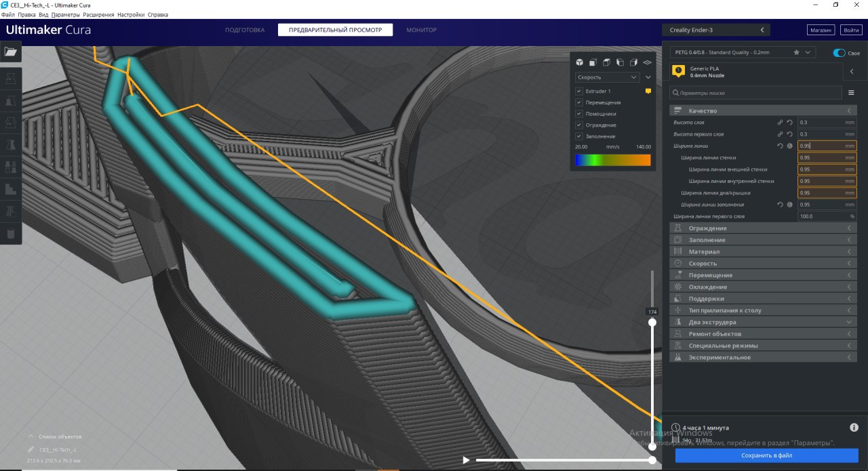Click layer slider upper handle at 174
868x471 pixels.
[652, 323]
